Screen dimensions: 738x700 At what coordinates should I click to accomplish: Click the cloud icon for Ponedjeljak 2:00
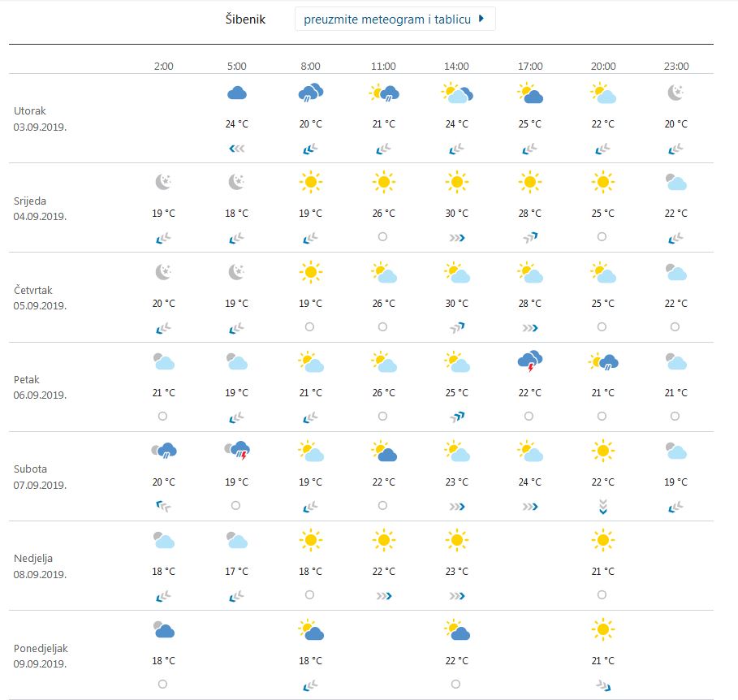[x=162, y=631]
